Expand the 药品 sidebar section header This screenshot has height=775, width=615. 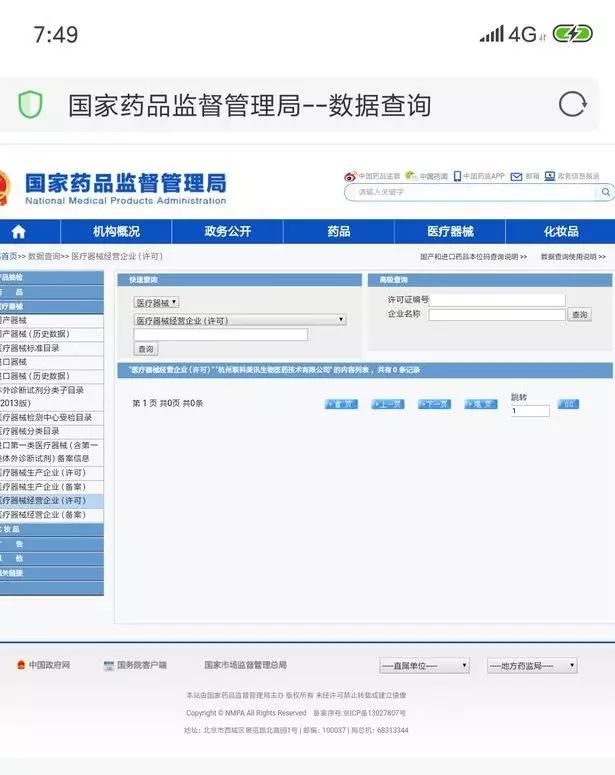[x=52, y=292]
